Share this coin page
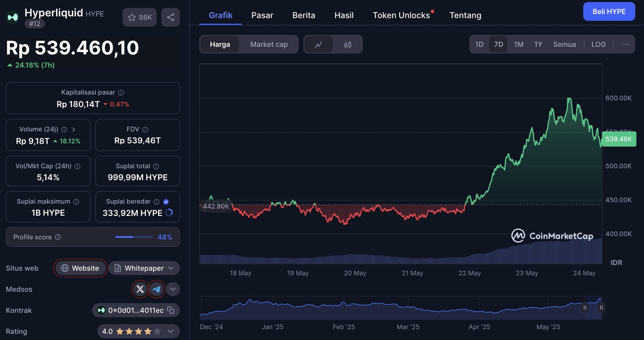The width and height of the screenshot is (644, 340). click(x=171, y=17)
